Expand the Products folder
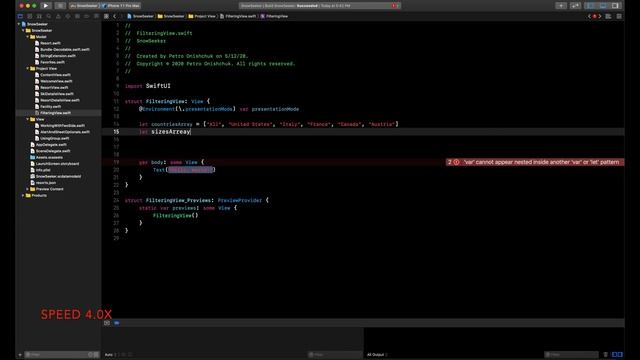This screenshot has width=640, height=360. coord(23,196)
